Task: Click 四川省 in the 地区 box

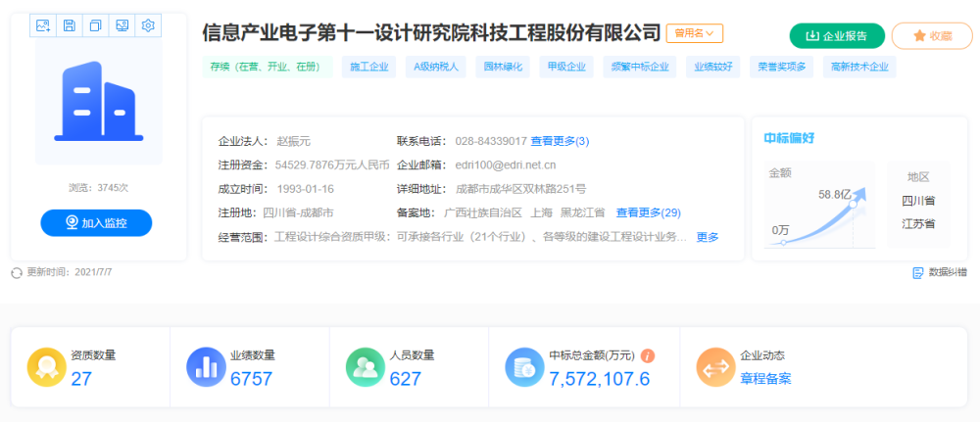Action: [x=919, y=201]
